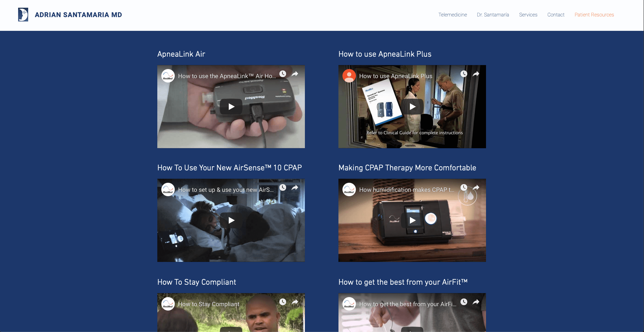Open 'How to use ApneaLink Plus' title inside the video player

396,76
